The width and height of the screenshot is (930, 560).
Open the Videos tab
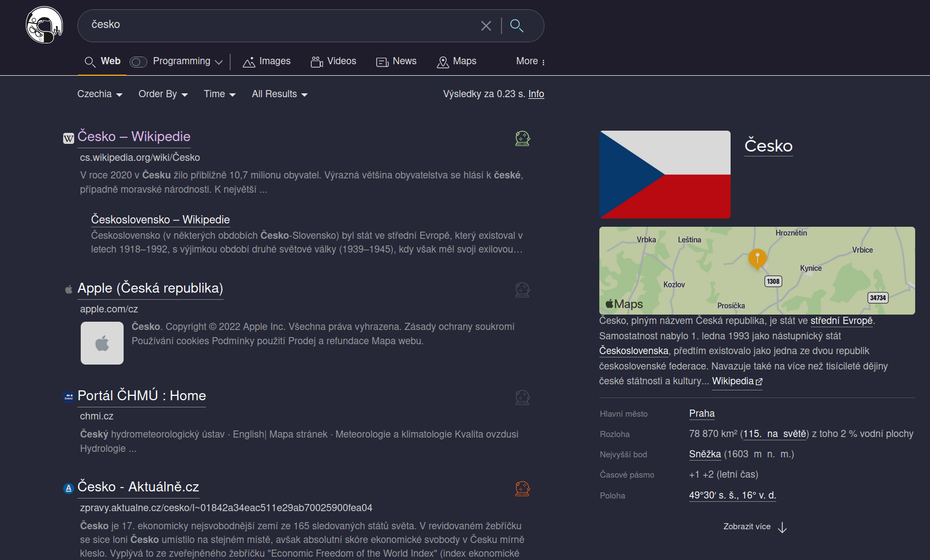pyautogui.click(x=333, y=61)
